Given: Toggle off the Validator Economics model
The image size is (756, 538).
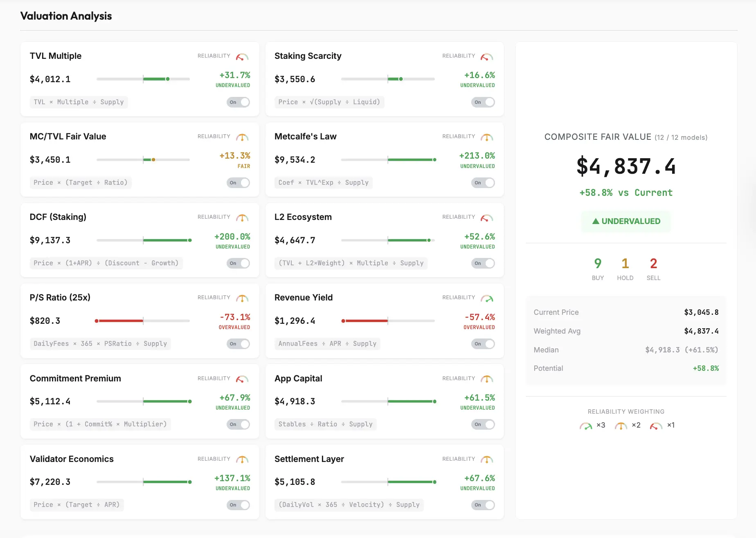Looking at the screenshot, I should [238, 505].
